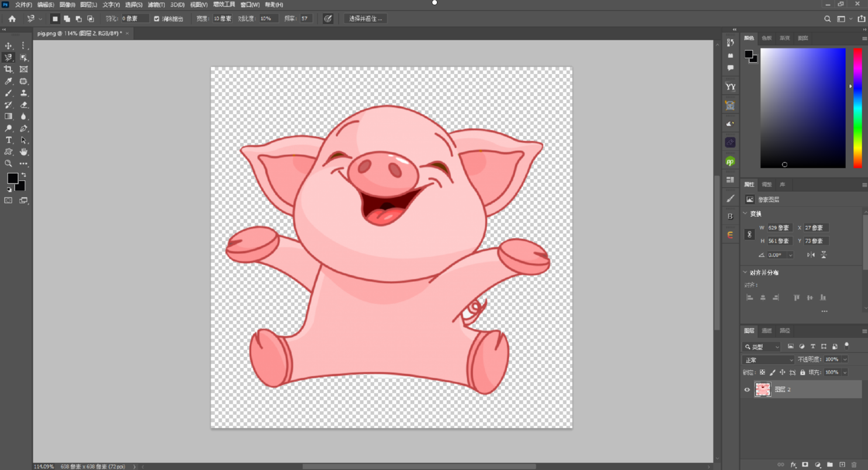Select the Hand tool
Viewport: 868px width, 470px height.
(23, 152)
